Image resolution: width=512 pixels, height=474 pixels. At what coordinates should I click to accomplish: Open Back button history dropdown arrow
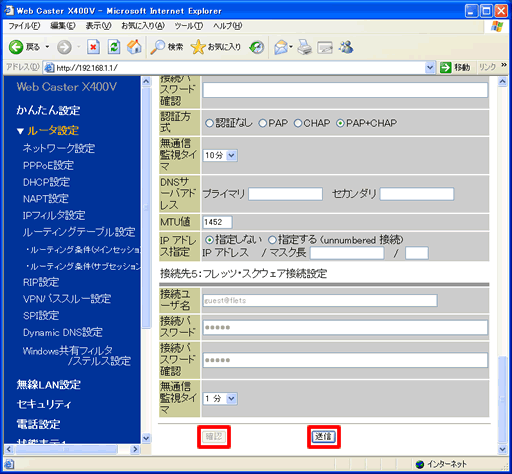47,47
